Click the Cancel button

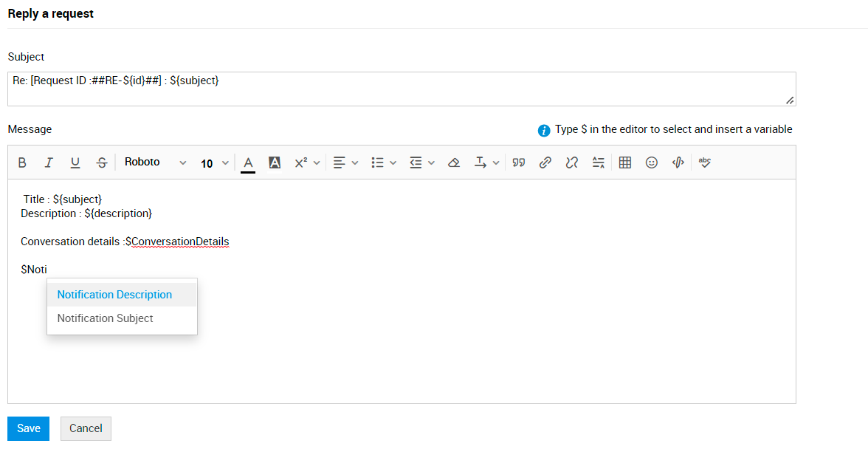(86, 428)
